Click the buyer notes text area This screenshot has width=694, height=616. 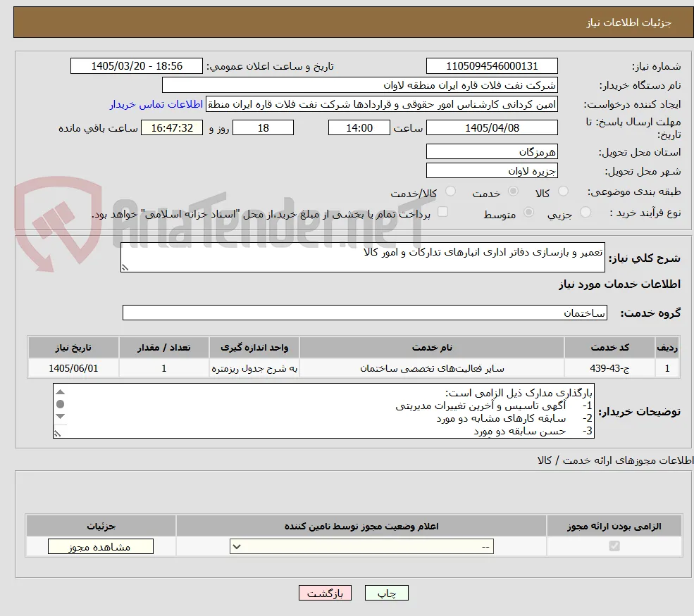pos(323,411)
